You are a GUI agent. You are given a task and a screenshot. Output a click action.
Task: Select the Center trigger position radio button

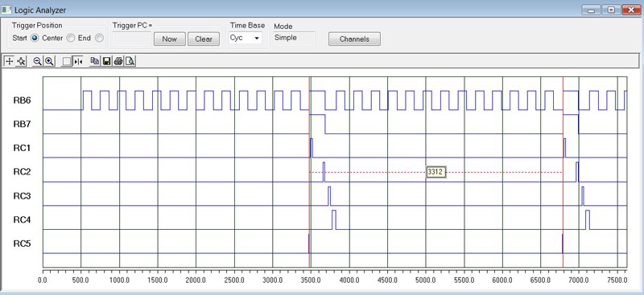[x=71, y=38]
